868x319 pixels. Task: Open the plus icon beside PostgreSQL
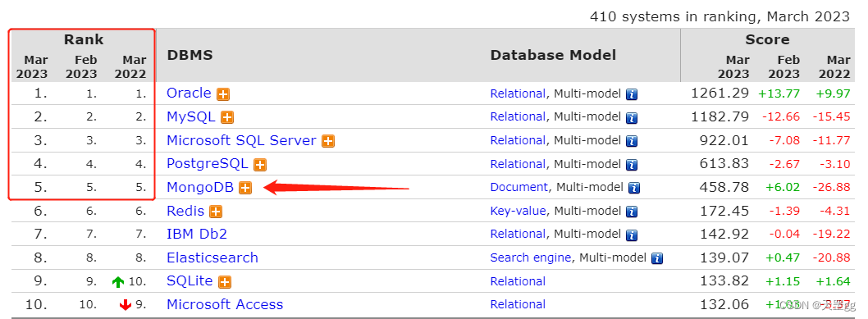pyautogui.click(x=259, y=165)
